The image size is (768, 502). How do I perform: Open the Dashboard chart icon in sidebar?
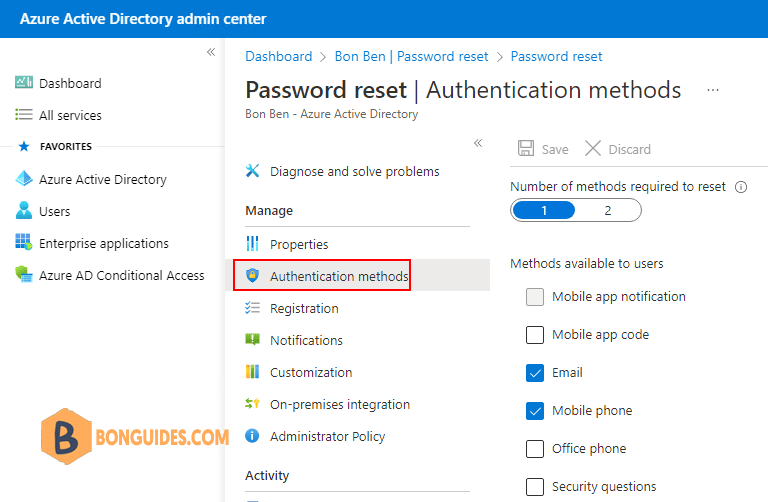pos(24,82)
